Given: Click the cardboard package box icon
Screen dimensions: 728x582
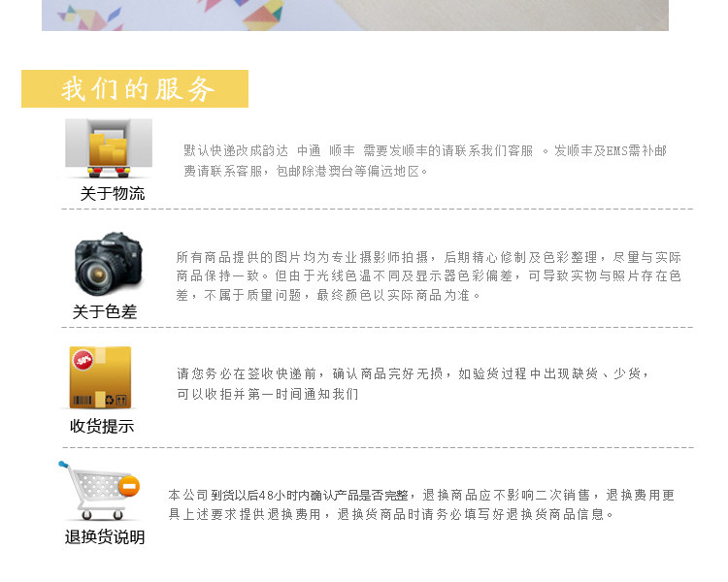Looking at the screenshot, I should point(100,377).
